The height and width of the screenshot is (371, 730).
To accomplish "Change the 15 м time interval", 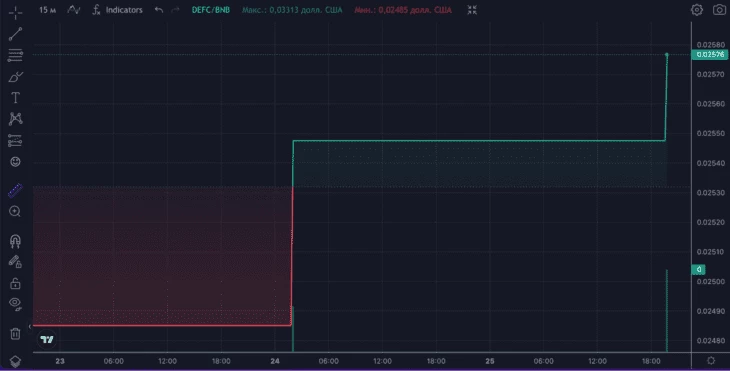I will tap(47, 10).
